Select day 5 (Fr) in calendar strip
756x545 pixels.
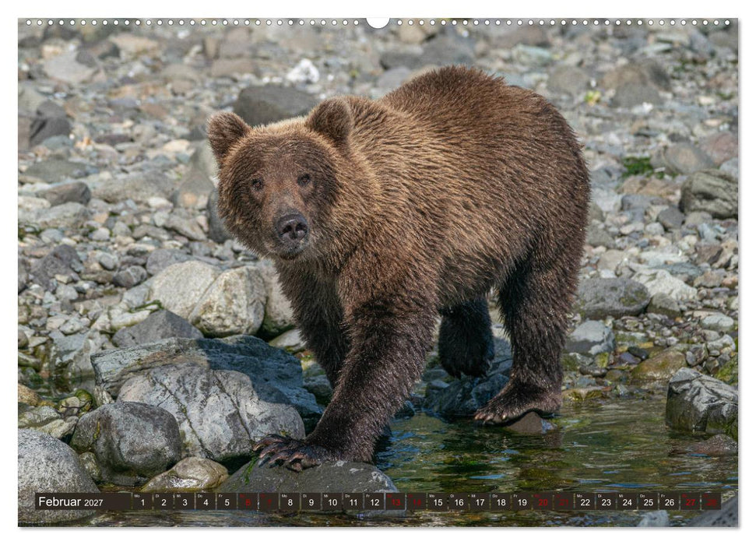click(x=227, y=501)
